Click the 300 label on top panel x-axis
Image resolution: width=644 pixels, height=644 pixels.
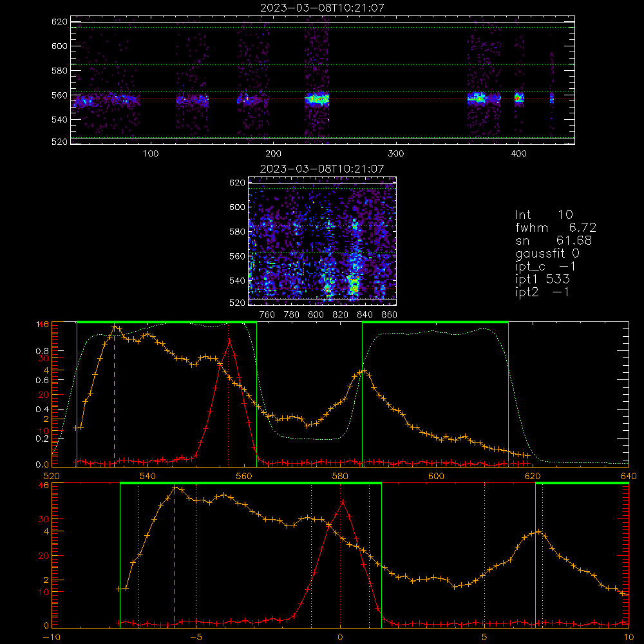(396, 154)
